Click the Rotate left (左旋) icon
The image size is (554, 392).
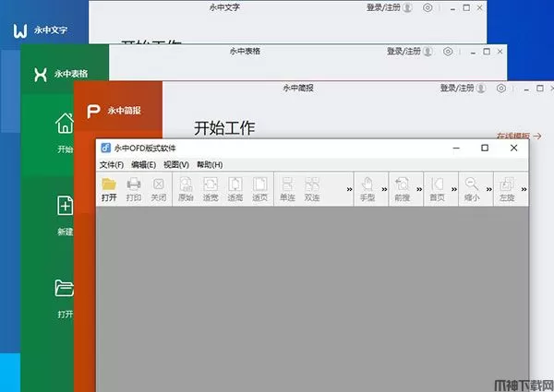507,184
